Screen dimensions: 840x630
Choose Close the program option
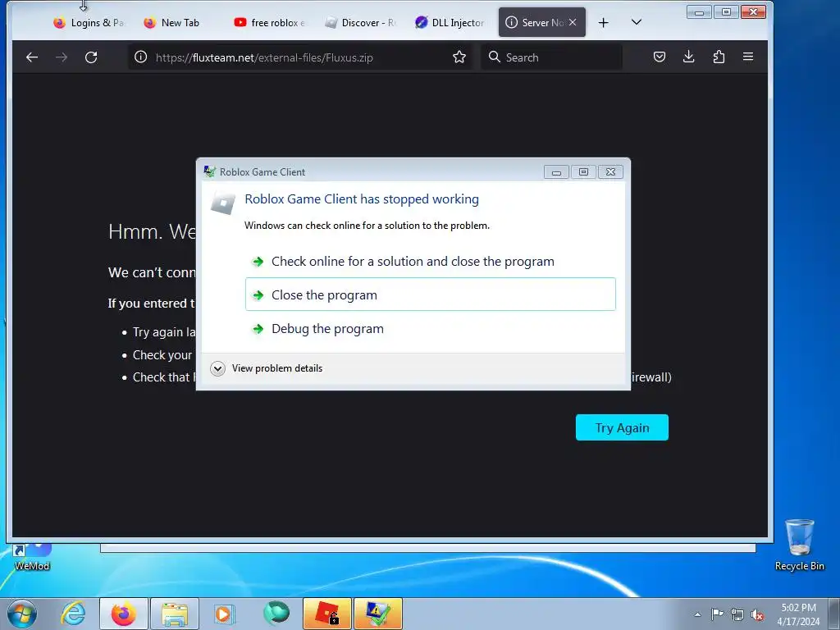430,294
